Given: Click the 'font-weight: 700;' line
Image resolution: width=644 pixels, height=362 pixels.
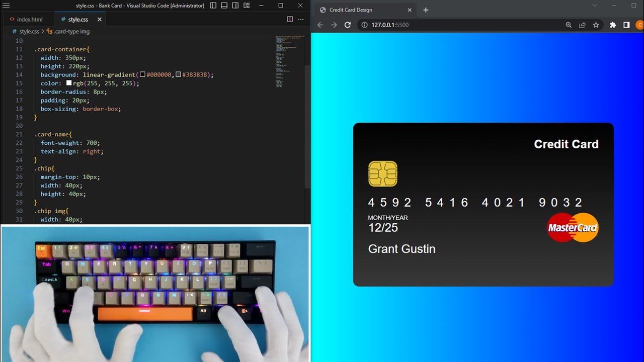Looking at the screenshot, I should [x=70, y=143].
